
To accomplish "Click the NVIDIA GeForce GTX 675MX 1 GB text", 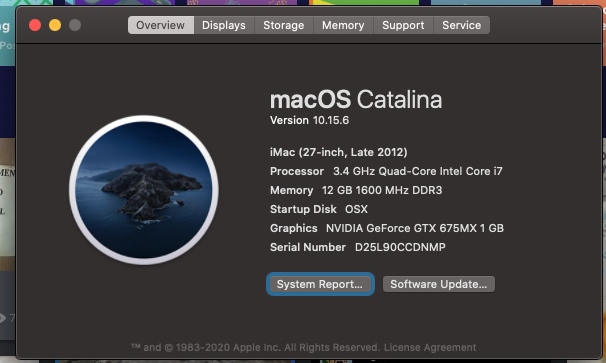I will 415,228.
